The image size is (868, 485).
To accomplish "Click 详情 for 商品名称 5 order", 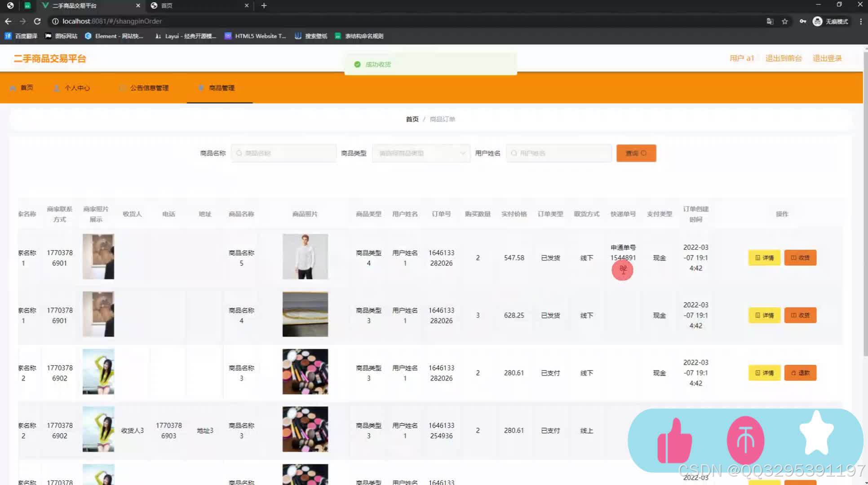I will click(x=764, y=258).
